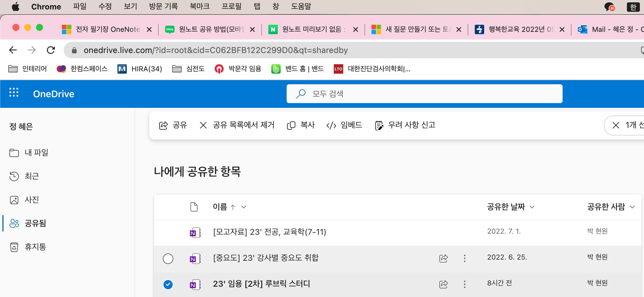Open the Apple menu
This screenshot has width=644, height=297.
click(15, 6)
